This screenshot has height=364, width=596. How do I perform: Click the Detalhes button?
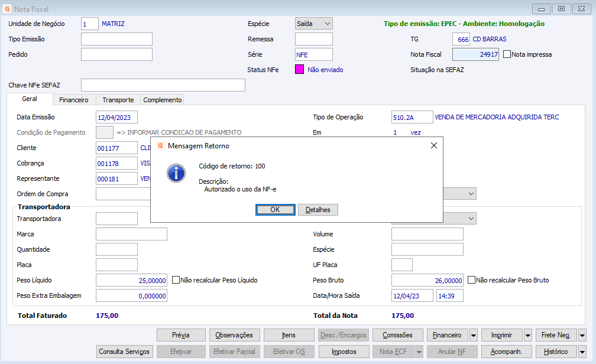tap(318, 210)
